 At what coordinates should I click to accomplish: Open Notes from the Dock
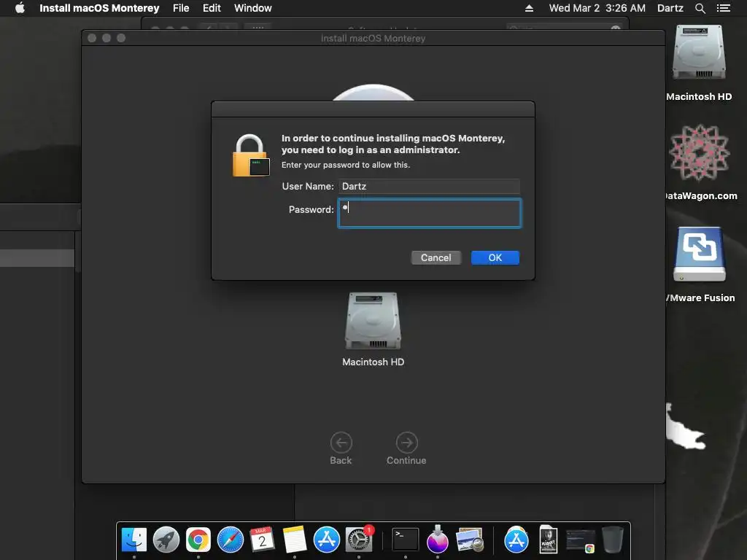pos(295,540)
